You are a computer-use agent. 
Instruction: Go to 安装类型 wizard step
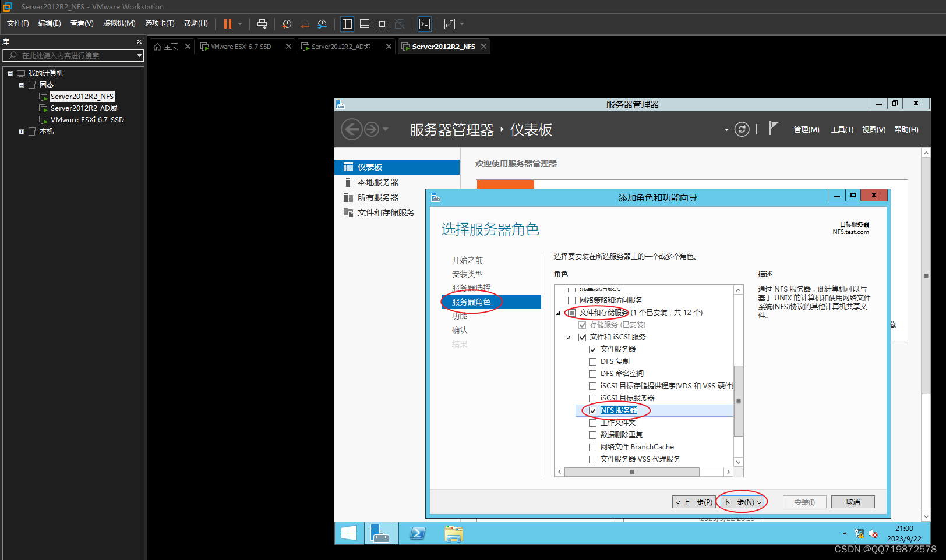coord(467,274)
